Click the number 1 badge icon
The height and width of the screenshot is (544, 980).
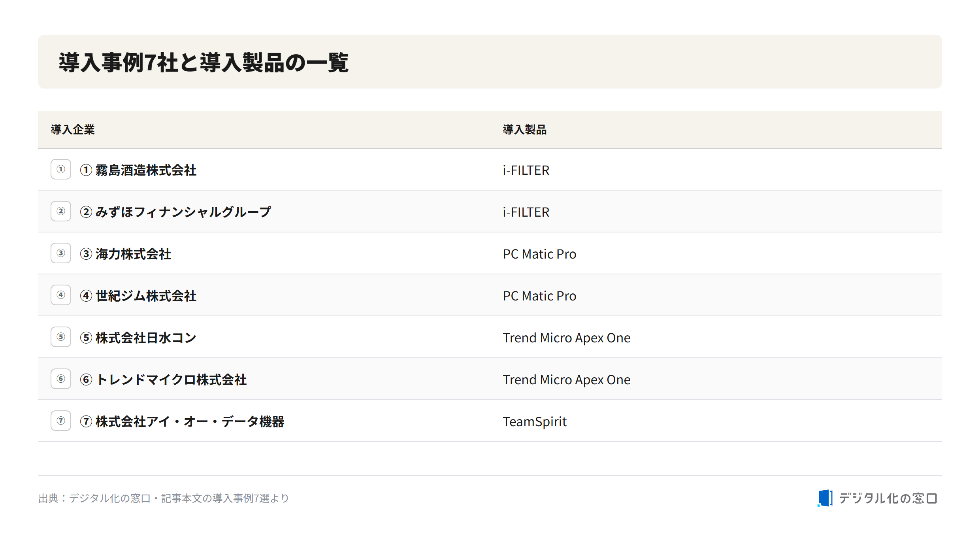coord(61,169)
